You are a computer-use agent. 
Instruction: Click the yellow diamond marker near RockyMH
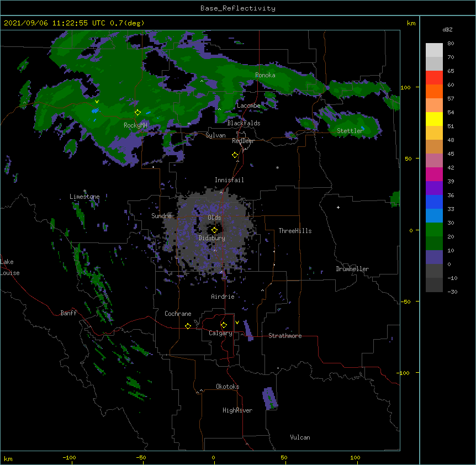point(137,113)
